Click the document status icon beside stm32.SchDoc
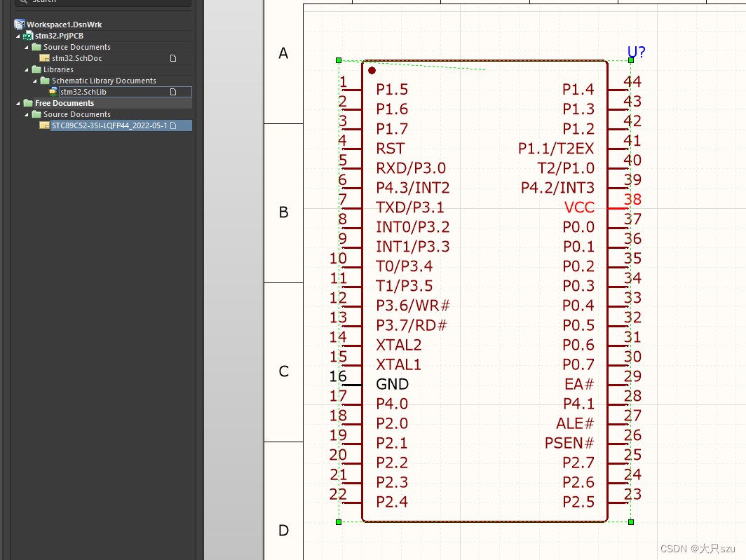This screenshot has width=746, height=560. point(173,58)
